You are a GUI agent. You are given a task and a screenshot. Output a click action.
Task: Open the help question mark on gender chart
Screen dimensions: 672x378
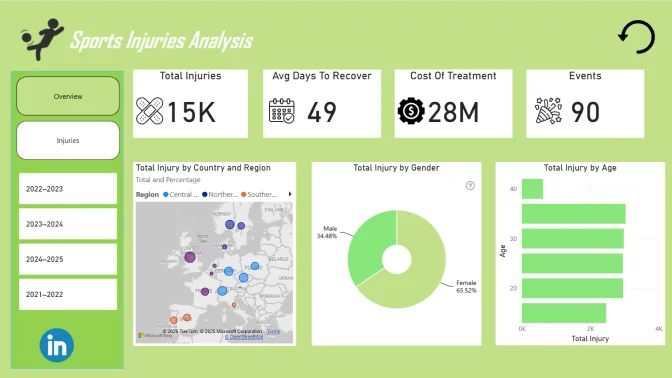(x=470, y=186)
